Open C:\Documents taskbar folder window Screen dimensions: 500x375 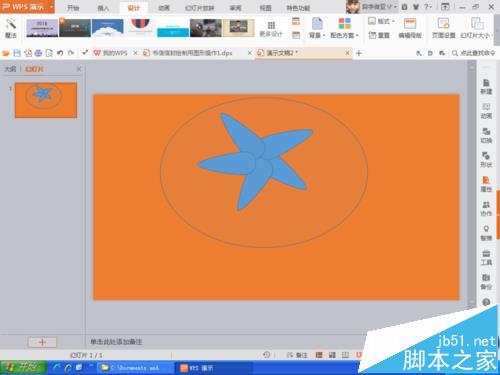[134, 368]
